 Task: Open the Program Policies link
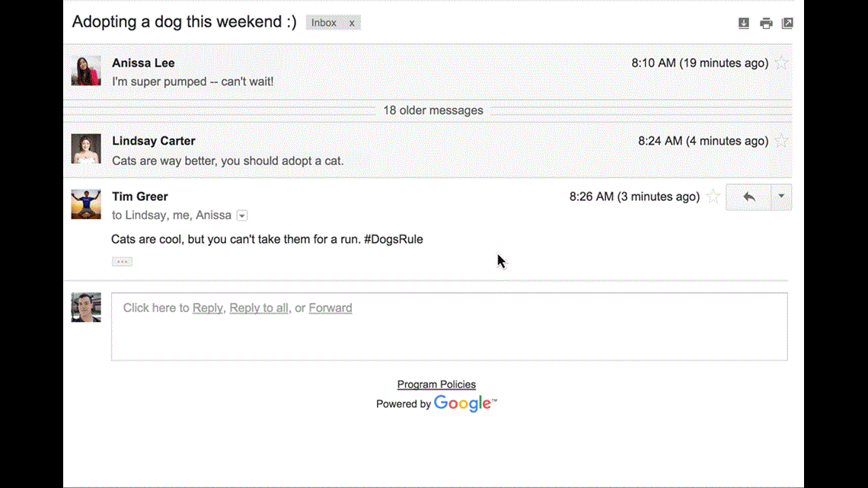[436, 384]
